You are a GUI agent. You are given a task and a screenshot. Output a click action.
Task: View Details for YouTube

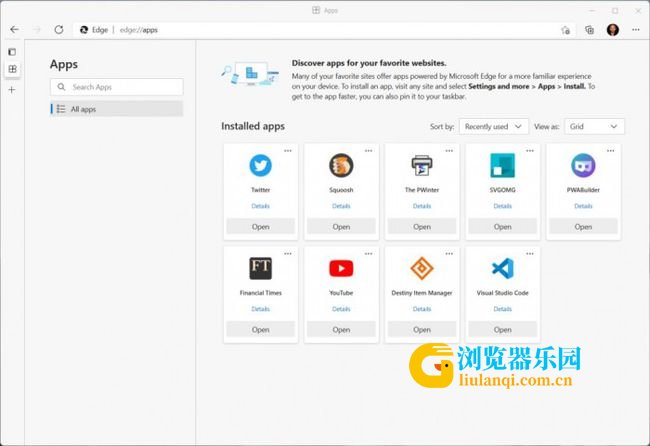(x=341, y=309)
